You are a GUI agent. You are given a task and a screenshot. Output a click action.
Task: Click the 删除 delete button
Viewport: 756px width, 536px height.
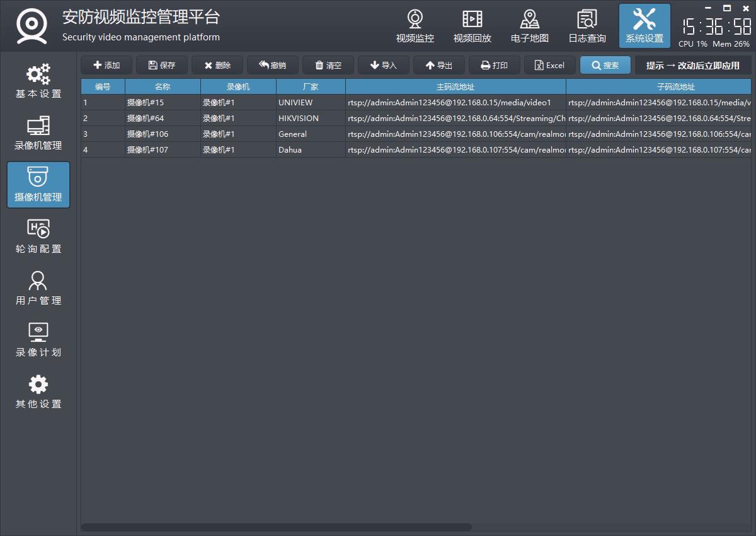pyautogui.click(x=217, y=65)
